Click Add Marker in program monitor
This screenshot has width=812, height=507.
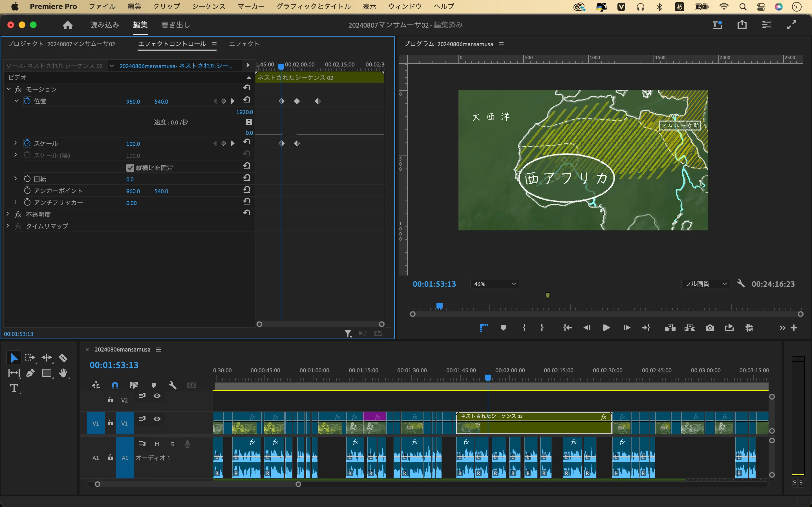pos(503,328)
